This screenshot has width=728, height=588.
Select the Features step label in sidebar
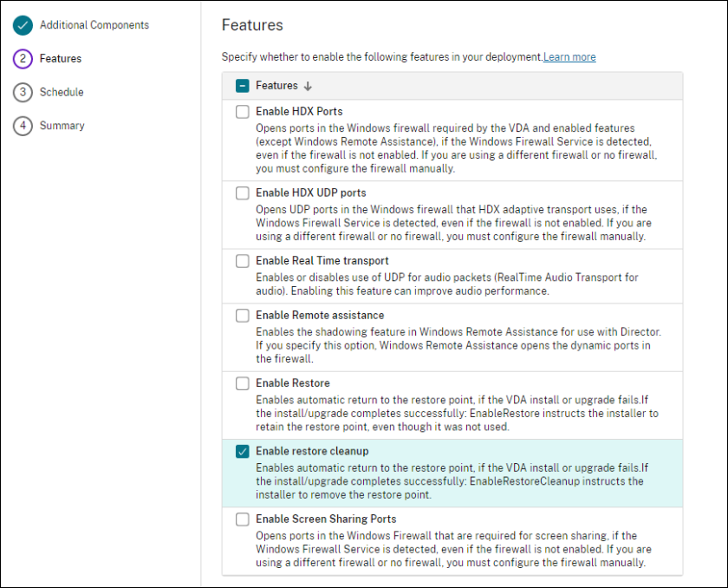tap(61, 59)
